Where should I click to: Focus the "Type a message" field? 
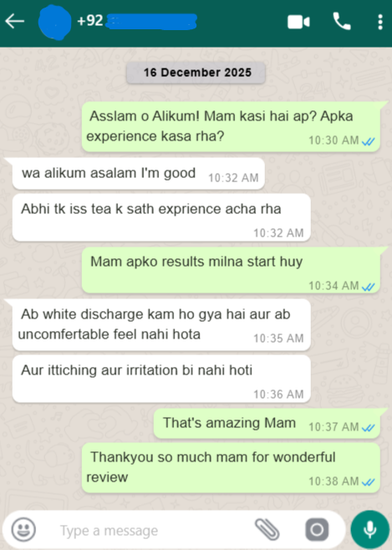click(147, 530)
